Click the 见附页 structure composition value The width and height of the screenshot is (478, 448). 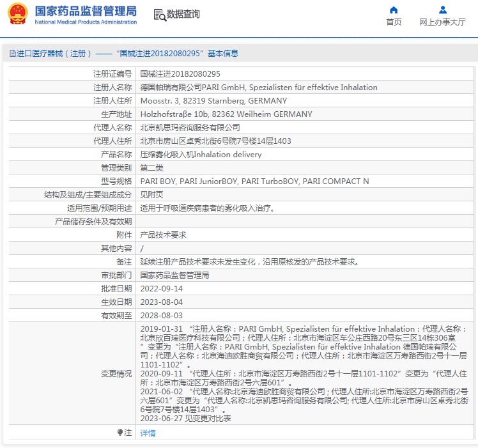tap(151, 194)
